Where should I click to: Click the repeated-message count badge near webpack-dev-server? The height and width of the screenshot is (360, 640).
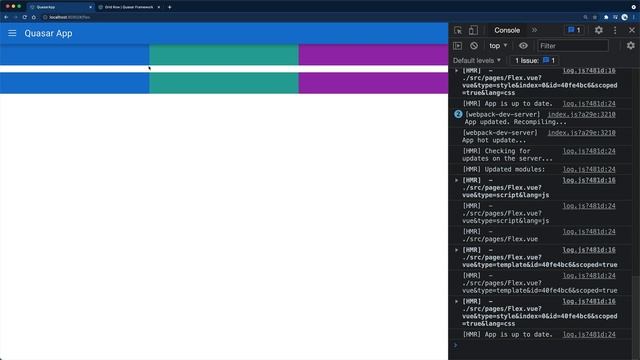[x=458, y=114]
